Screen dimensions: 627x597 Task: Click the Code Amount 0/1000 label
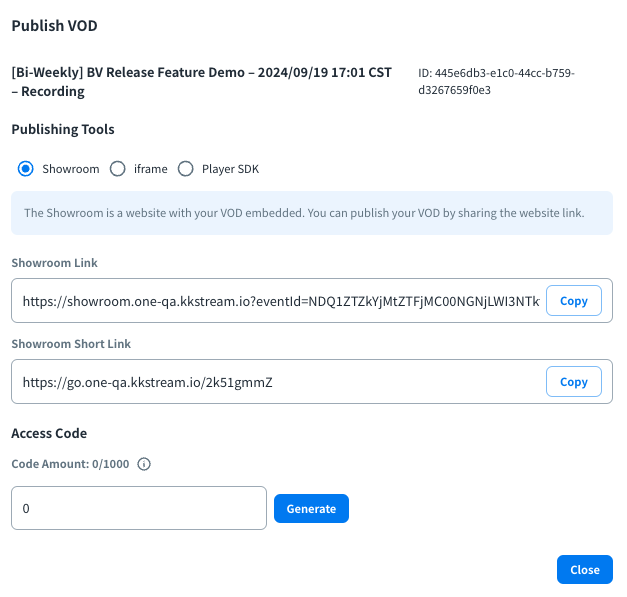[71, 465]
